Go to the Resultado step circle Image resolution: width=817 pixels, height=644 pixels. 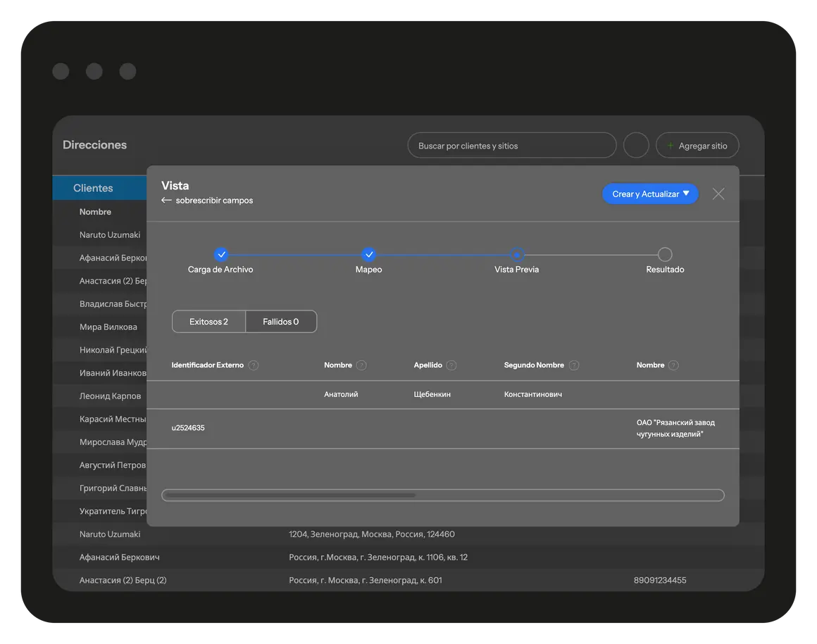pos(665,255)
